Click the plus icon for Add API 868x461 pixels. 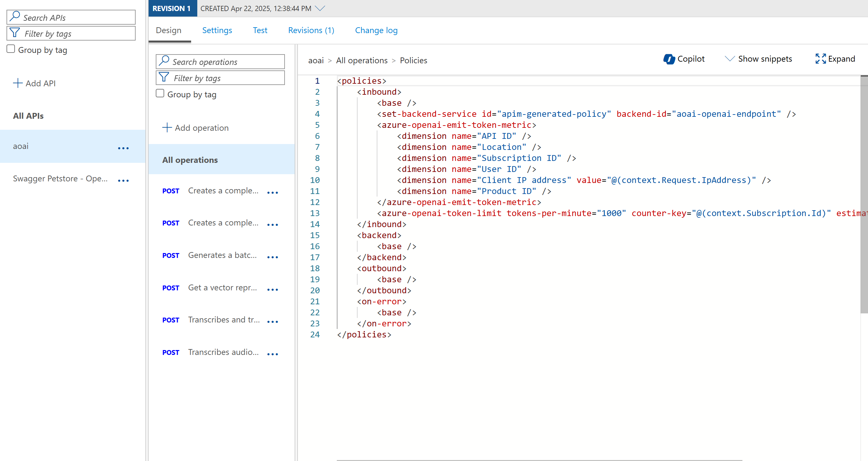(18, 83)
